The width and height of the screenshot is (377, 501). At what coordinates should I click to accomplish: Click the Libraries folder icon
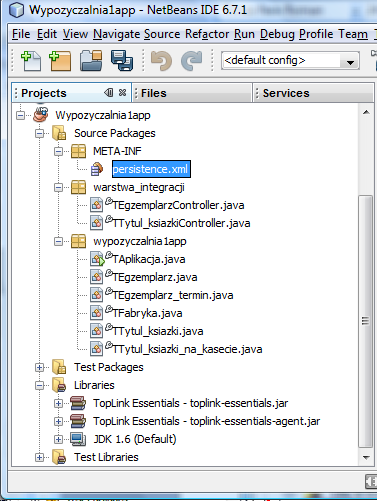click(x=59, y=385)
